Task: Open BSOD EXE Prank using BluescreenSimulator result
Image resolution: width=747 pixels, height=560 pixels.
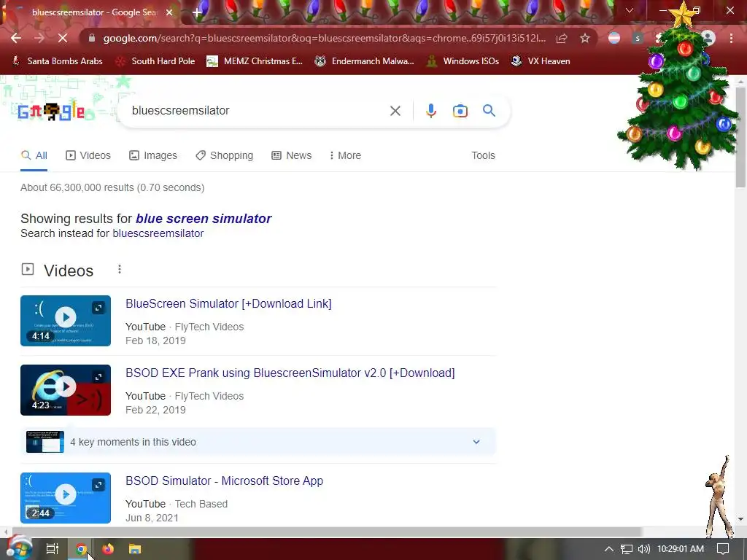Action: [290, 373]
